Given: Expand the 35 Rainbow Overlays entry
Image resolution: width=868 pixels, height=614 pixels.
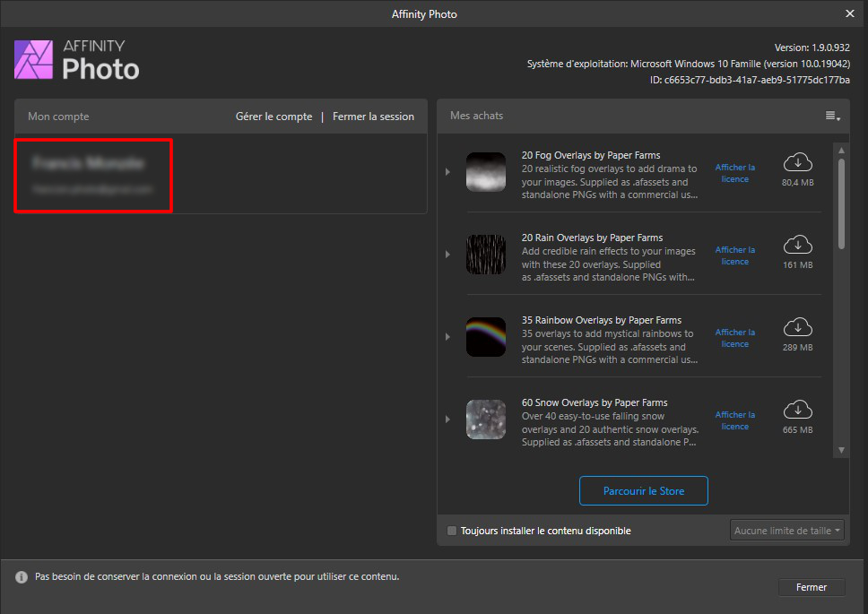Looking at the screenshot, I should click(447, 337).
